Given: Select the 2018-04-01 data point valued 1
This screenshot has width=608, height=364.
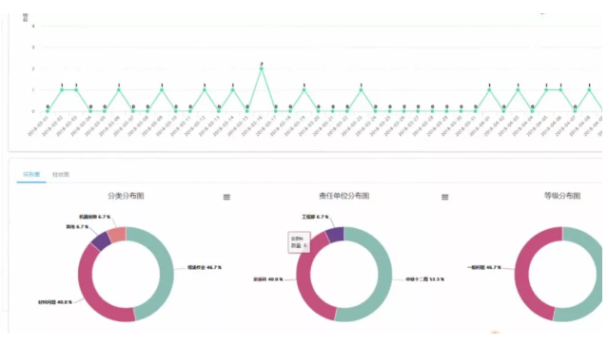Looking at the screenshot, I should (x=489, y=90).
